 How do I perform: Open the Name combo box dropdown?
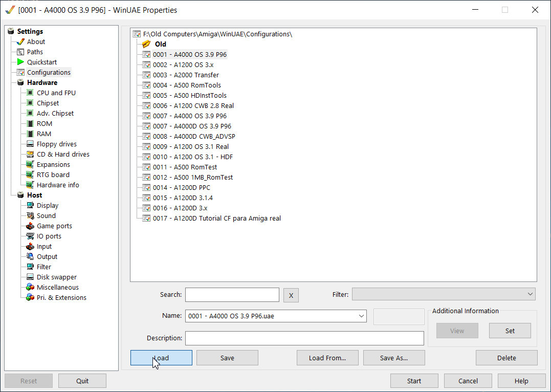[361, 316]
